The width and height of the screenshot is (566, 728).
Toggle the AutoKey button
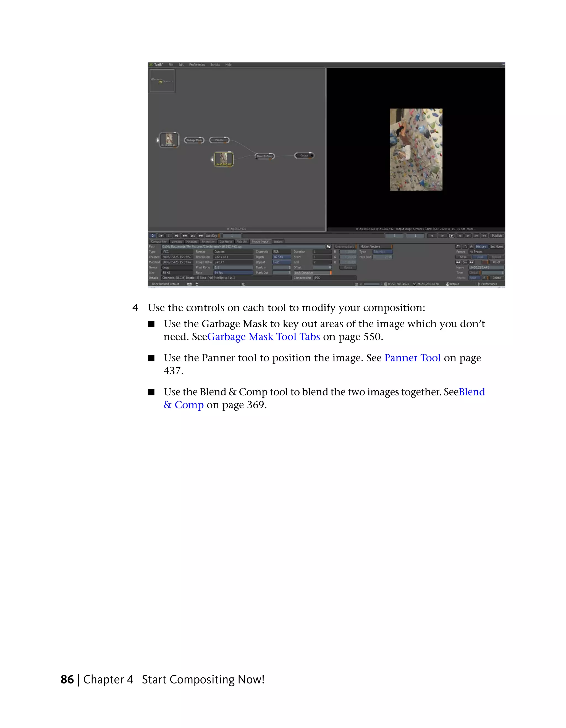pyautogui.click(x=212, y=236)
